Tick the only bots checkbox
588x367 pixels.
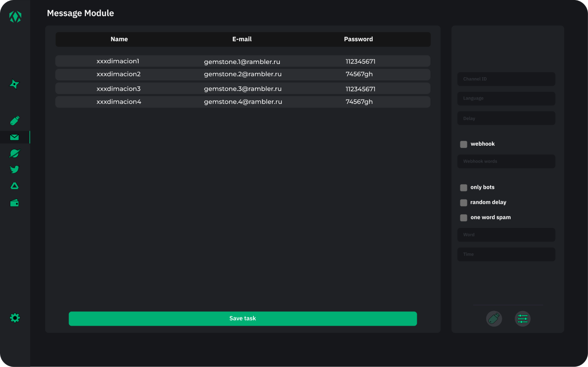click(x=463, y=187)
